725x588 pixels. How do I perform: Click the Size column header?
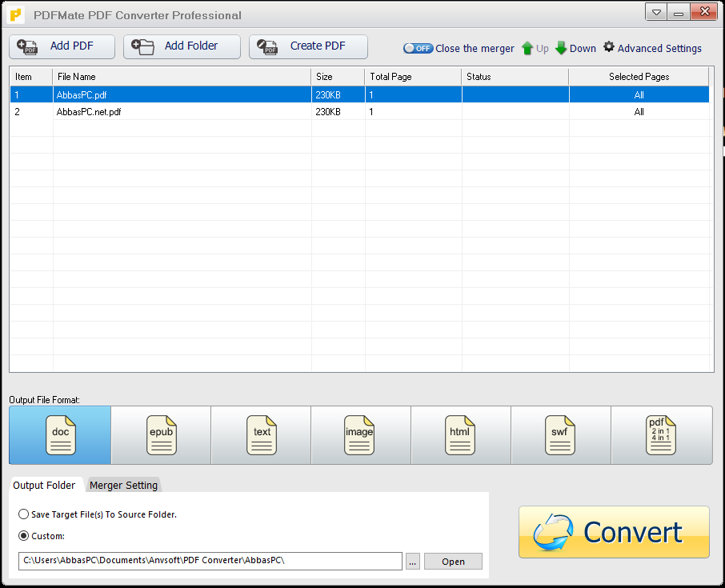click(338, 77)
